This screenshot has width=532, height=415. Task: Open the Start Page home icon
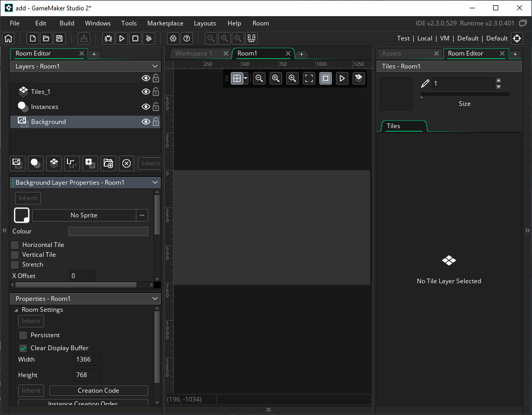(8, 38)
